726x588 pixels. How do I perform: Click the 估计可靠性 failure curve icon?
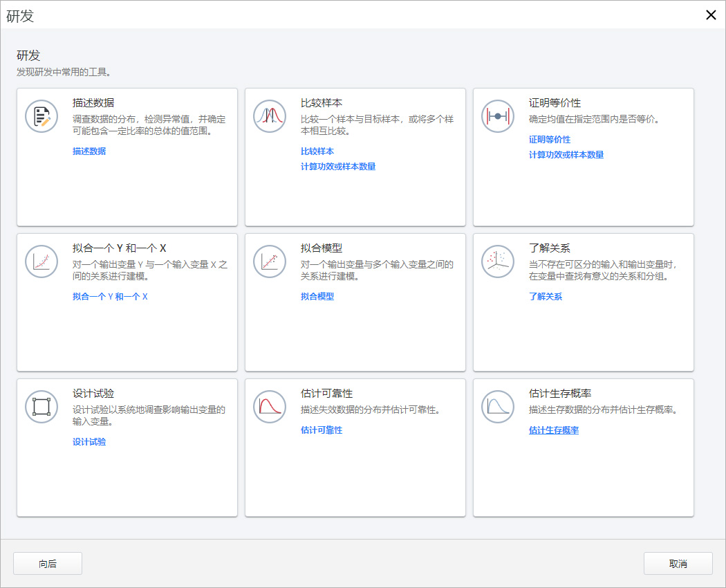[x=270, y=406]
